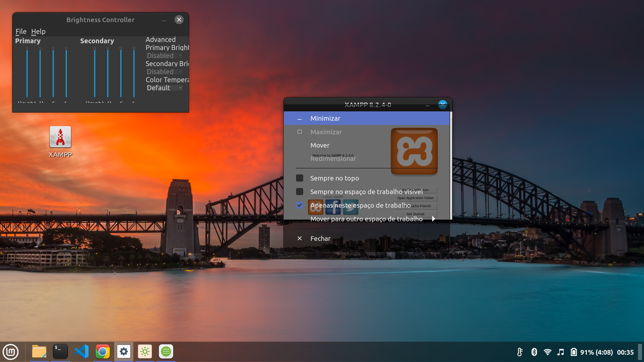Choose 'Fechar' in the window menu
The width and height of the screenshot is (644, 362).
(x=367, y=238)
